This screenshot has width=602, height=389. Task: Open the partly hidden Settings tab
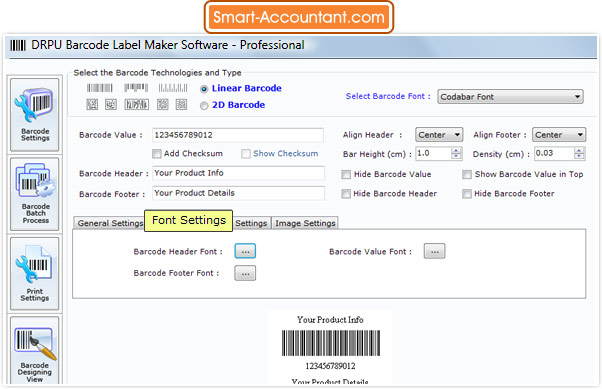[x=251, y=223]
